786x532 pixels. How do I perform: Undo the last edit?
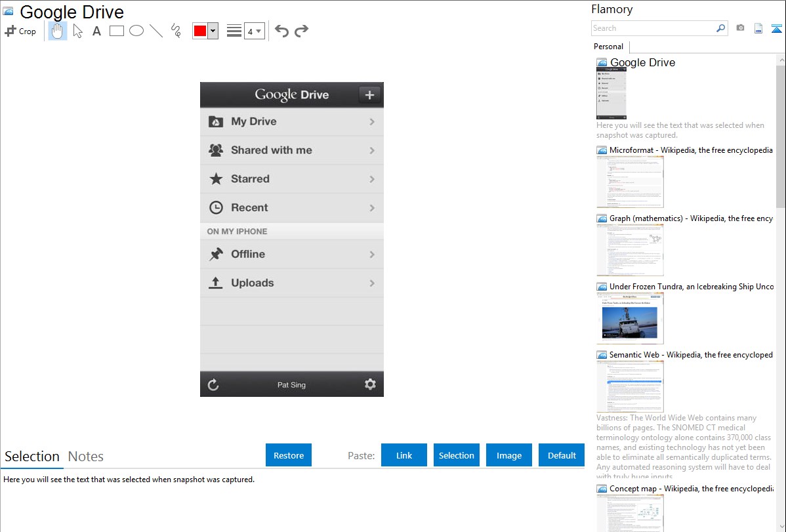click(x=281, y=31)
